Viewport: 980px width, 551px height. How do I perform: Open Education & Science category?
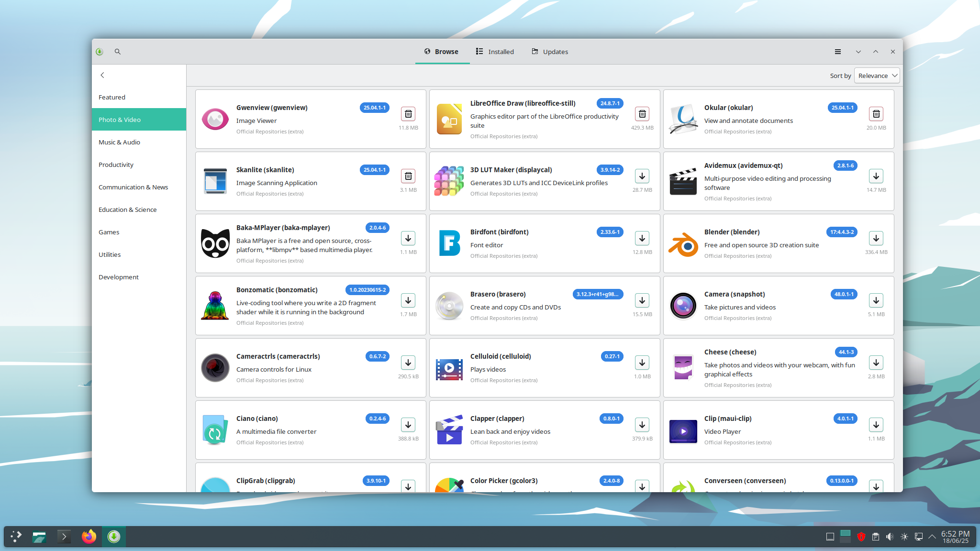139,209
